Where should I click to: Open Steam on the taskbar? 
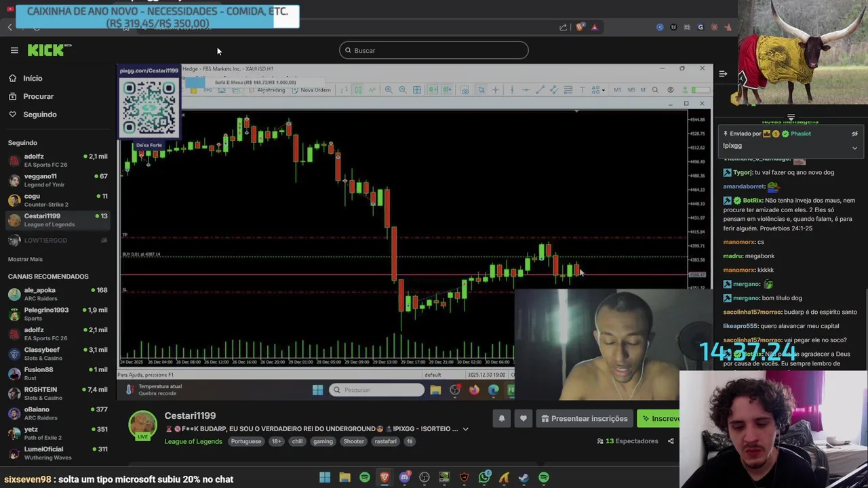[524, 478]
